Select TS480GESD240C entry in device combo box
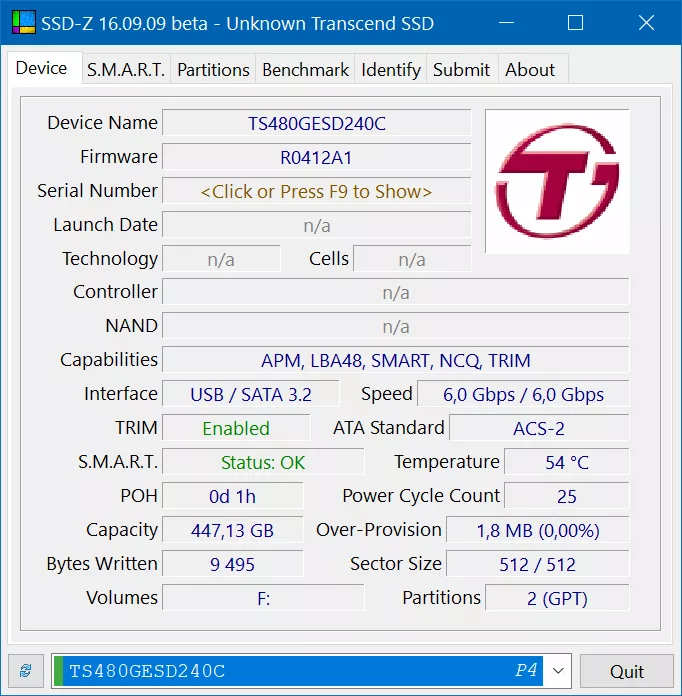 pyautogui.click(x=298, y=671)
